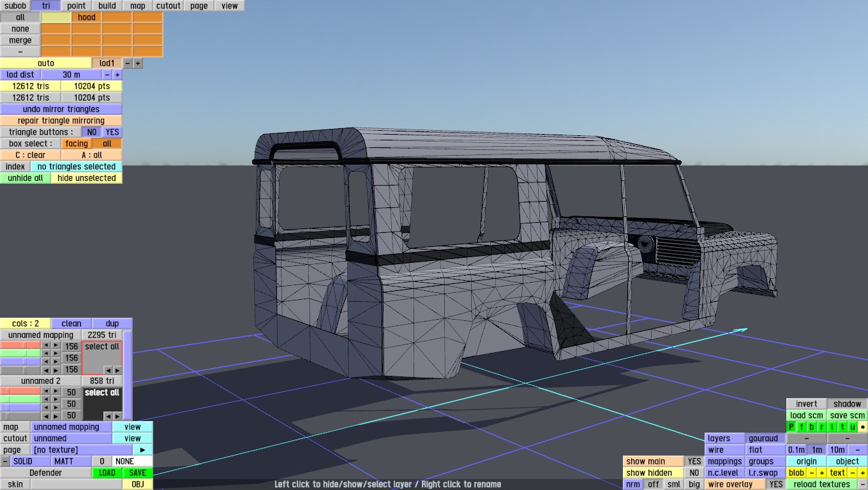868x490 pixels.
Task: Set grid size to 10m
Action: pyautogui.click(x=837, y=450)
